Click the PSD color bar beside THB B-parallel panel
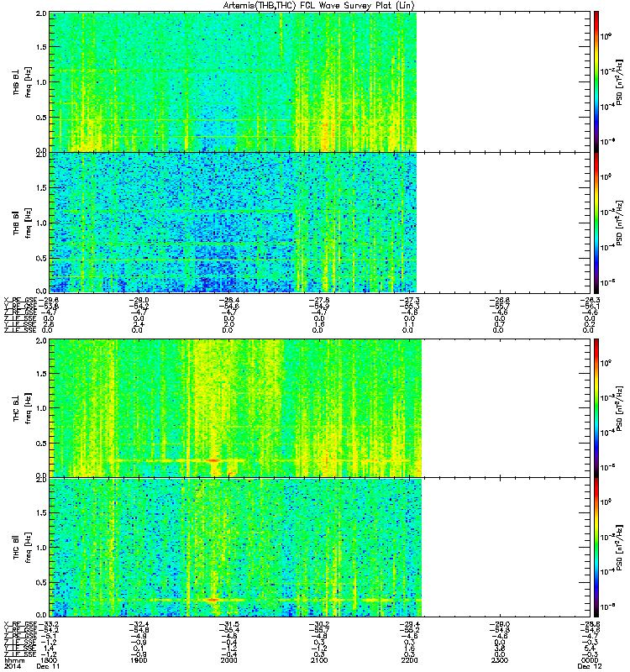Viewport: 630px width, 672px height. point(596,223)
